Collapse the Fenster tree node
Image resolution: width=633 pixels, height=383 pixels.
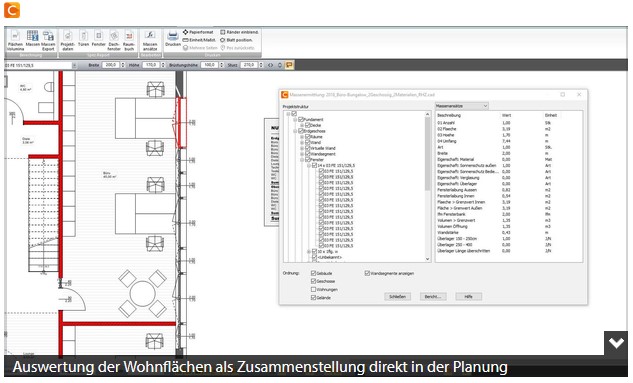coord(302,160)
